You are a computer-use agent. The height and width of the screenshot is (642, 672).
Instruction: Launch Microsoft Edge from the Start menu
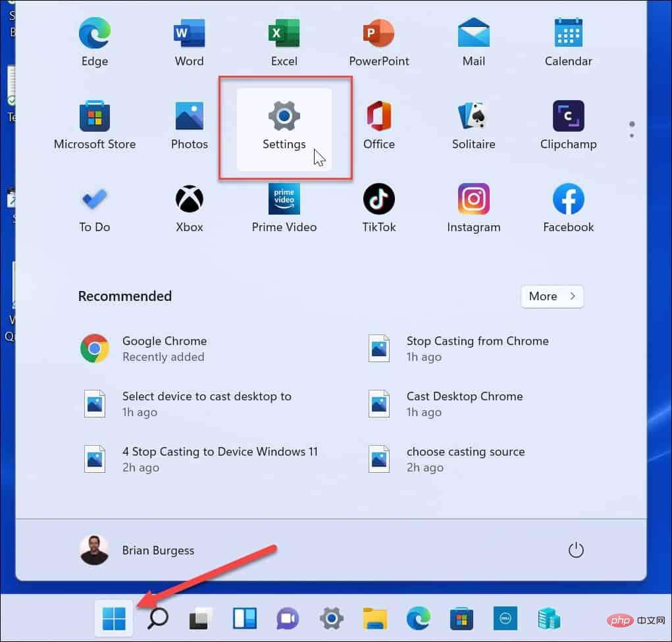click(x=94, y=41)
